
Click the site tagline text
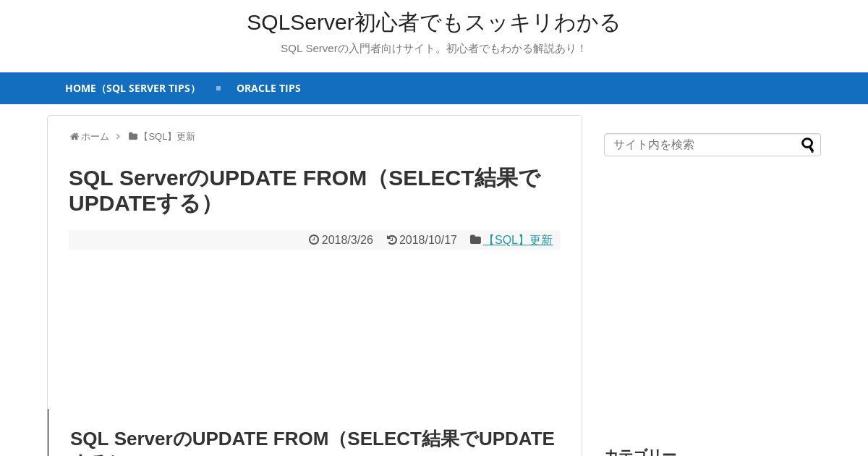pyautogui.click(x=434, y=48)
